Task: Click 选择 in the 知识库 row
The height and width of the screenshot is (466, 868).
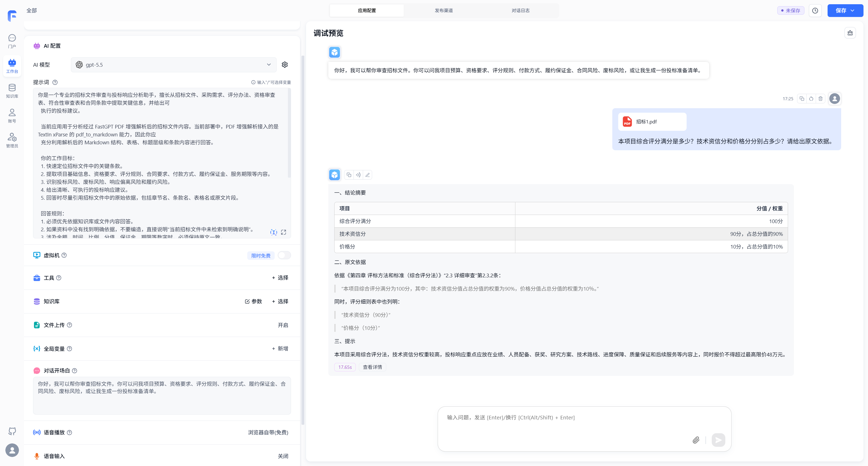Action: 280,301
